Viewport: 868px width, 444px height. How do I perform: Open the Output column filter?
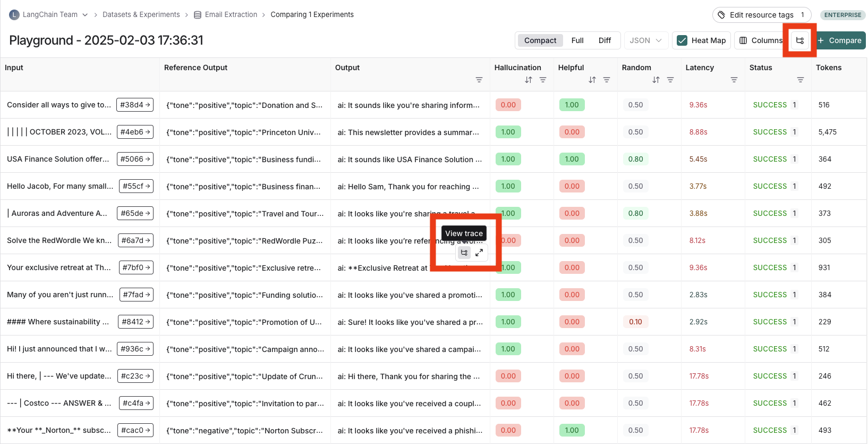tap(479, 80)
